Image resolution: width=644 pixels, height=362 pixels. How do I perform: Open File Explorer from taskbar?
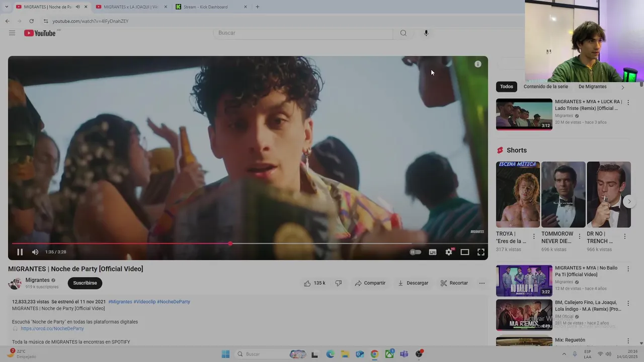pyautogui.click(x=345, y=354)
